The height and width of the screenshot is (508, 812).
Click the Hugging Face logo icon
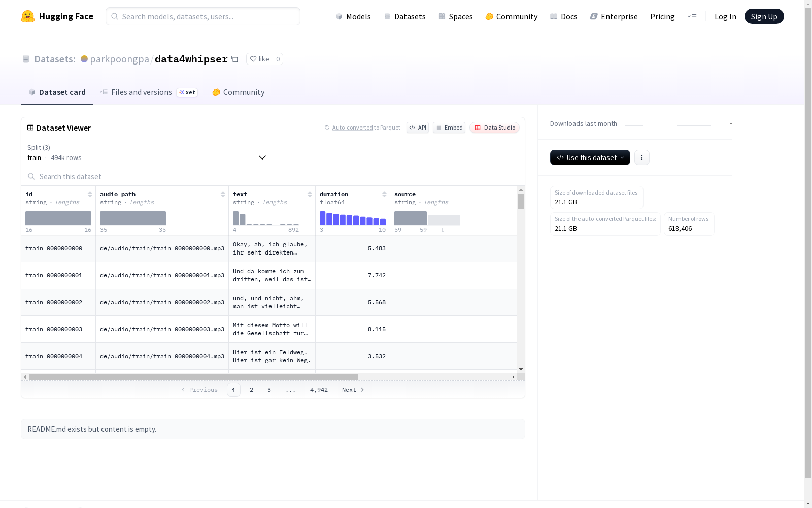tap(28, 16)
